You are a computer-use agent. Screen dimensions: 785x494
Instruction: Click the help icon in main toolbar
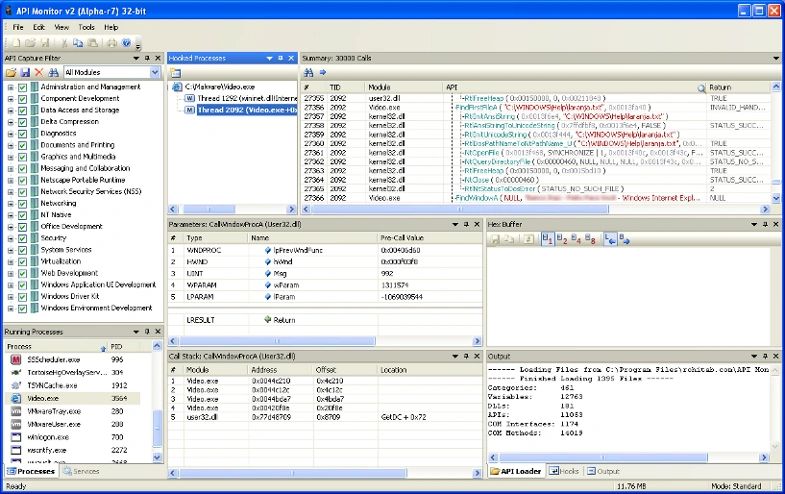[x=126, y=43]
